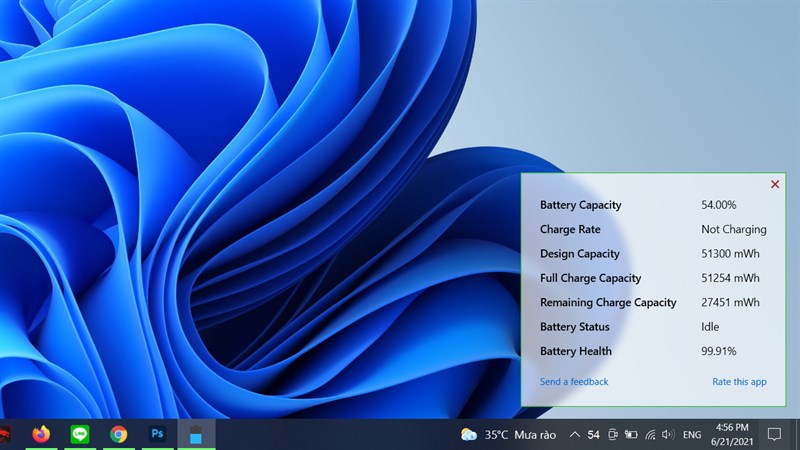800x450 pixels.
Task: Switch the ENG input language indicator
Action: click(692, 435)
